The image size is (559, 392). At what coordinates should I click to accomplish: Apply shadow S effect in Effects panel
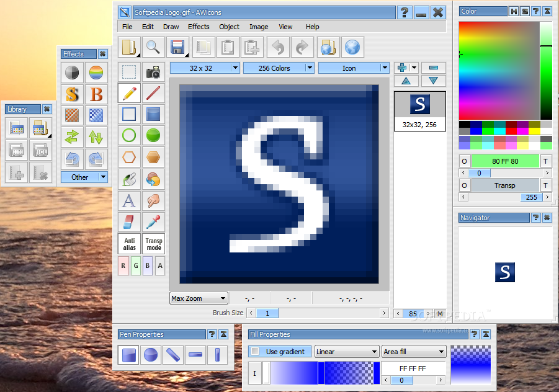72,94
